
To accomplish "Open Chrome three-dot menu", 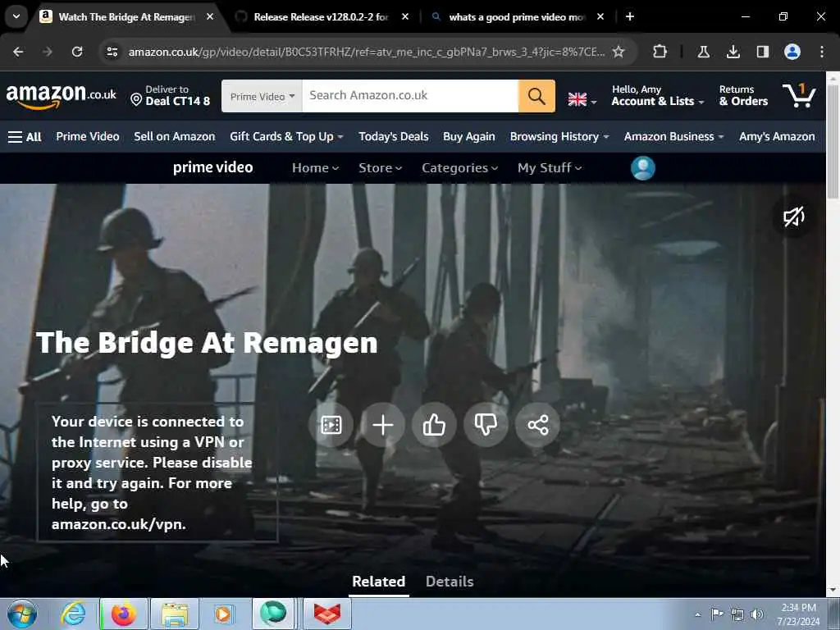I will (x=822, y=52).
